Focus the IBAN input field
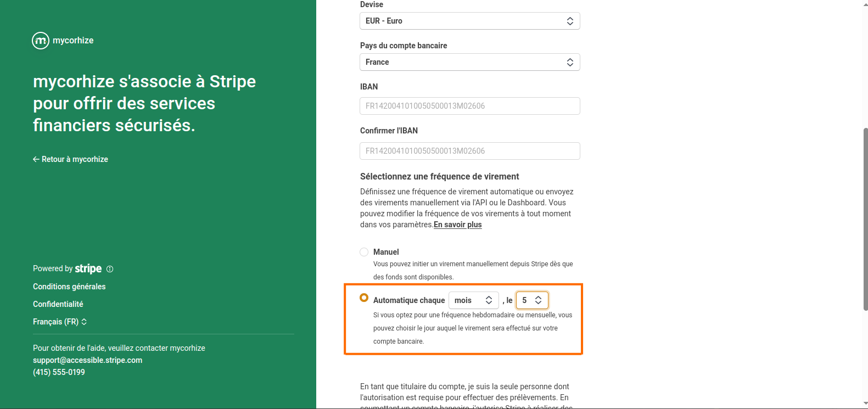This screenshot has width=868, height=409. 470,106
